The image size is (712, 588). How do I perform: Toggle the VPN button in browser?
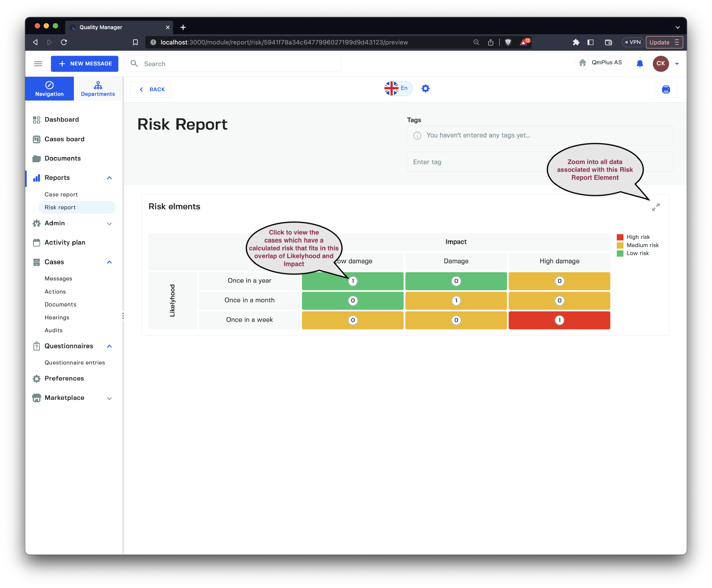(x=632, y=42)
